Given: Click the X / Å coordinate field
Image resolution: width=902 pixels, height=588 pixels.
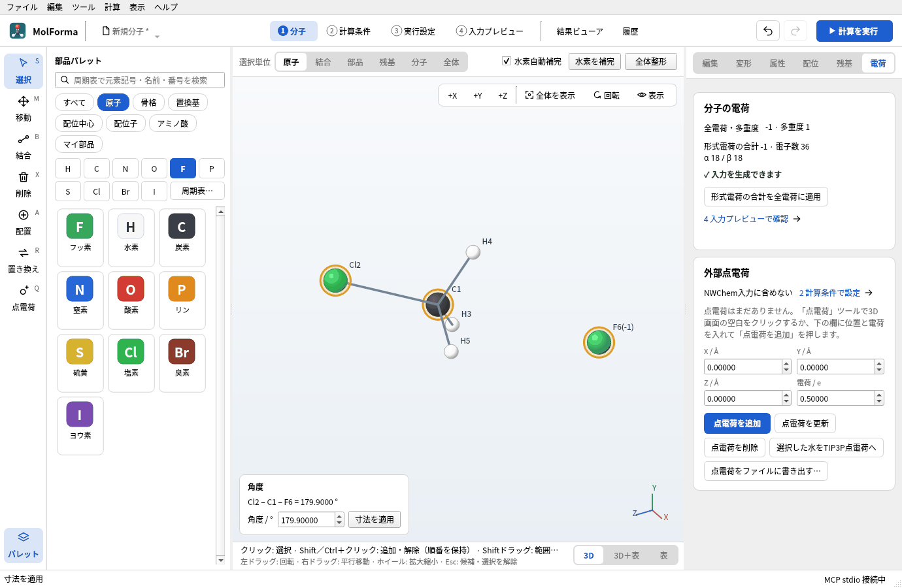Looking at the screenshot, I should pyautogui.click(x=743, y=367).
